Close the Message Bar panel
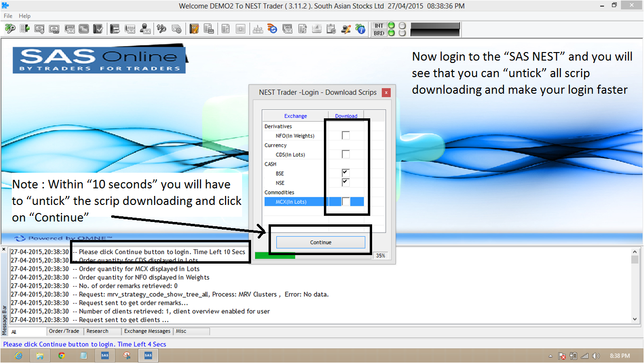The height and width of the screenshot is (363, 644). (4, 249)
